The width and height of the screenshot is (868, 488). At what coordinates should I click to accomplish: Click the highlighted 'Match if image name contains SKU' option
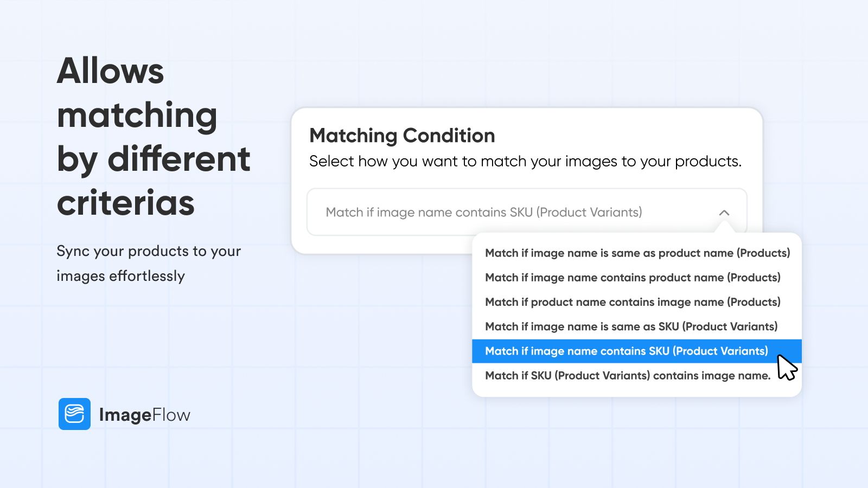627,351
